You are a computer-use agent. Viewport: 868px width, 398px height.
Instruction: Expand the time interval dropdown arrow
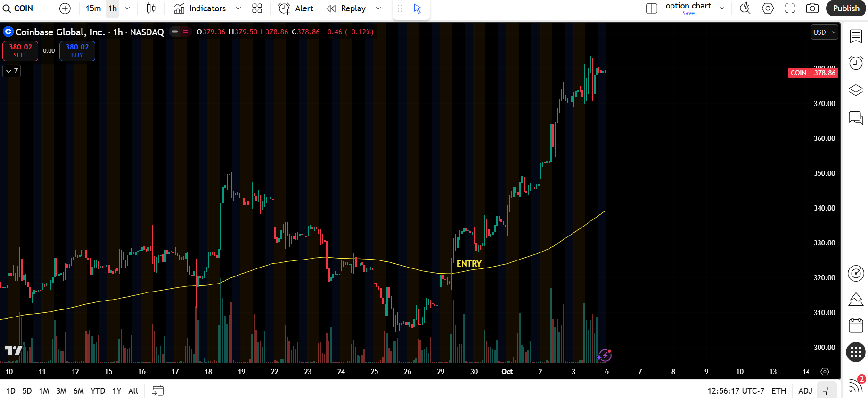(127, 8)
